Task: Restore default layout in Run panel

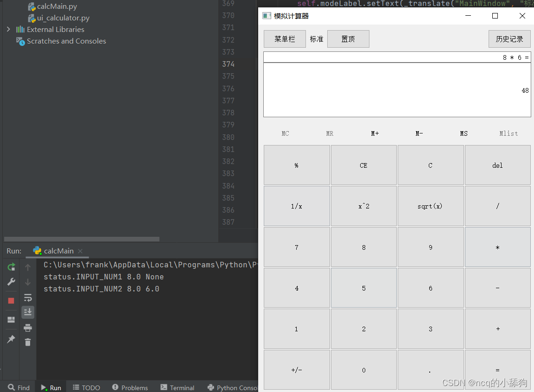Action: coord(11,319)
